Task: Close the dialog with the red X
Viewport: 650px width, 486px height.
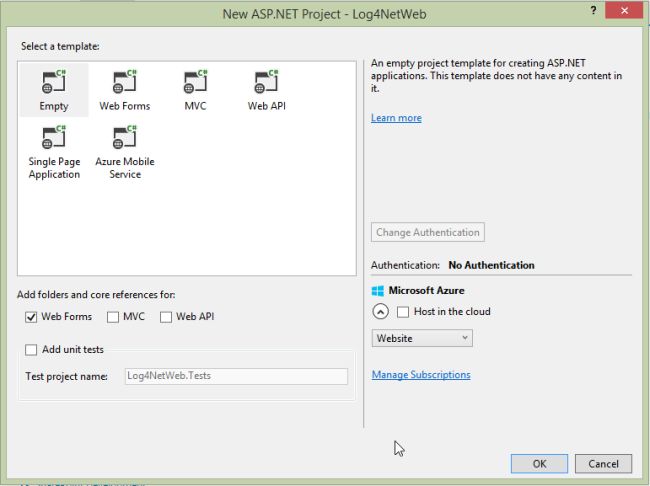Action: 624,11
